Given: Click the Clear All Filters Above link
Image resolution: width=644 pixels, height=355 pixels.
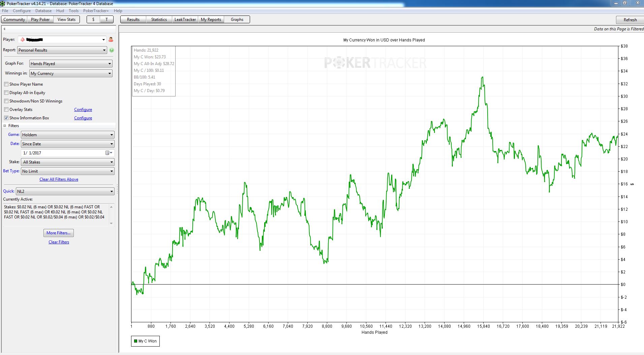Looking at the screenshot, I should (x=59, y=179).
